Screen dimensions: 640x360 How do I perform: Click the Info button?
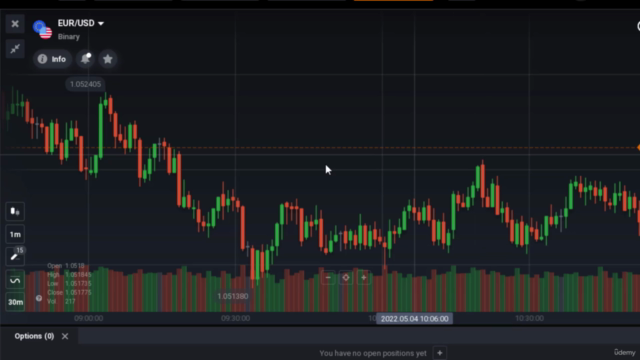point(52,59)
